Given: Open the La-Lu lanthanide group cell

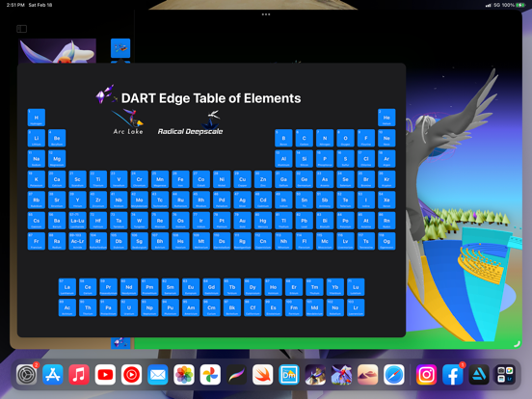Looking at the screenshot, I should 77,221.
